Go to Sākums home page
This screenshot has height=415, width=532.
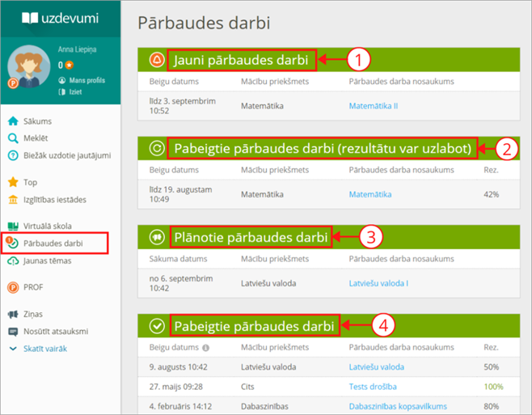click(39, 121)
